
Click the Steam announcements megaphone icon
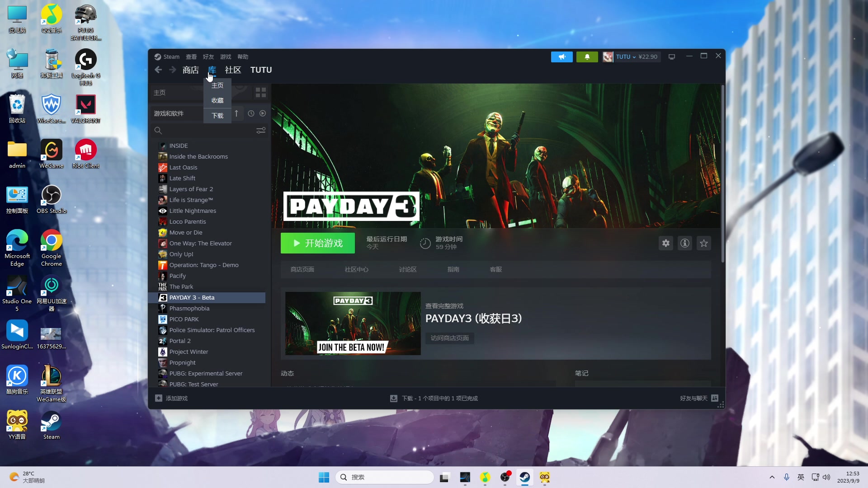(x=561, y=57)
